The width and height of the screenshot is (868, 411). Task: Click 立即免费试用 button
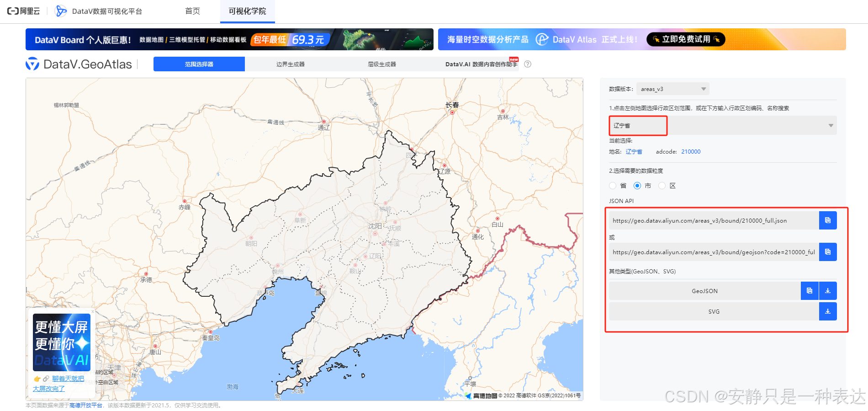tap(686, 39)
